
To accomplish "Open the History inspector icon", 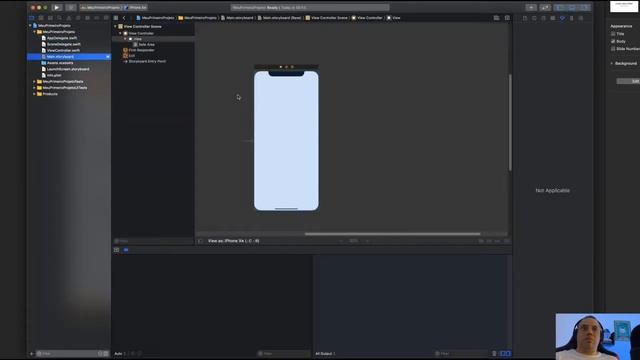I will [x=534, y=18].
